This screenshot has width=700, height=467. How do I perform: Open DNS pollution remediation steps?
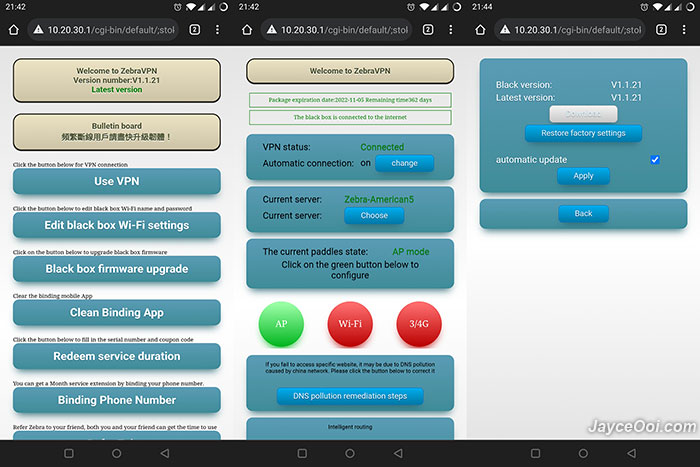pos(350,396)
